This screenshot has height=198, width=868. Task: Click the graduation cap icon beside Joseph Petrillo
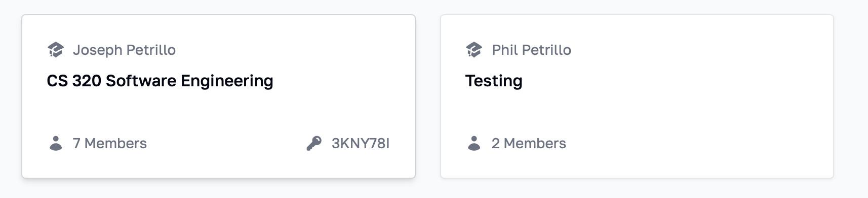(56, 50)
